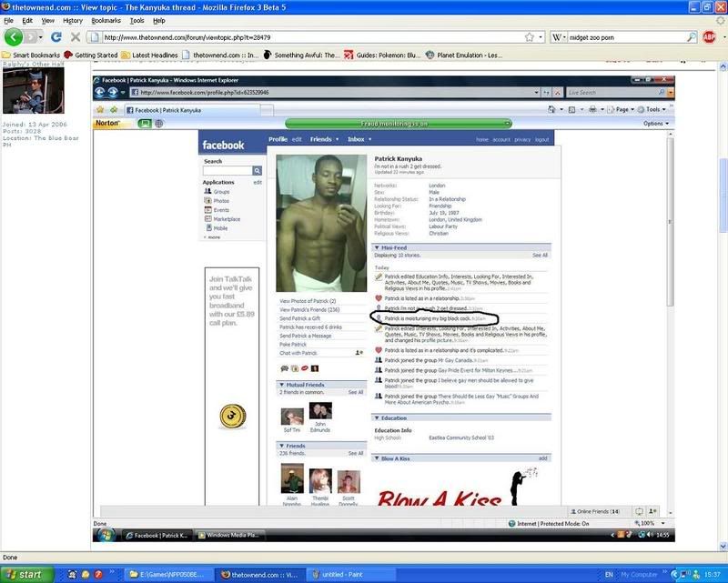This screenshot has height=583, width=728.
Task: Switch to the untitled - Paint taskbar button
Action: click(x=353, y=575)
